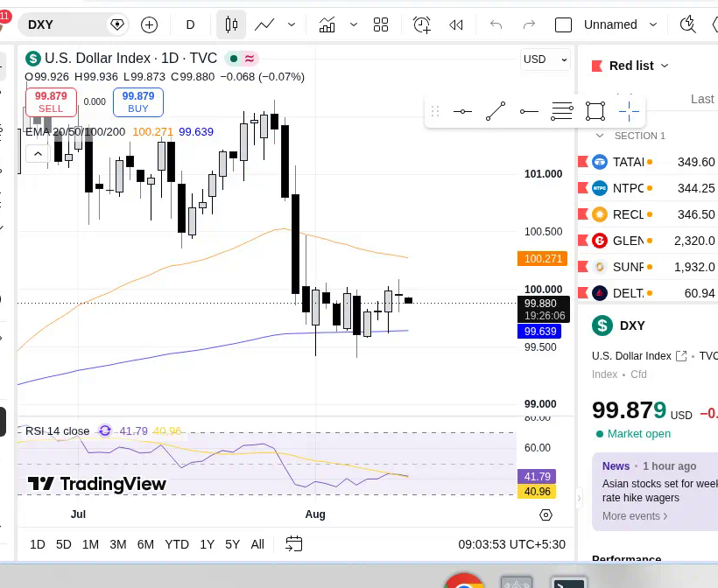Select the horizontal line drawing tool
The image size is (718, 588).
(x=462, y=111)
